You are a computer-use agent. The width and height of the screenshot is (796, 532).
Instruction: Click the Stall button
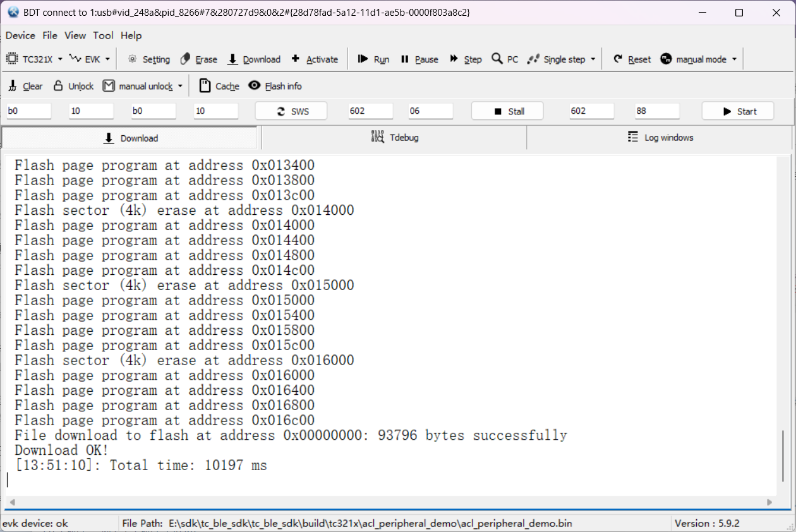coord(508,111)
